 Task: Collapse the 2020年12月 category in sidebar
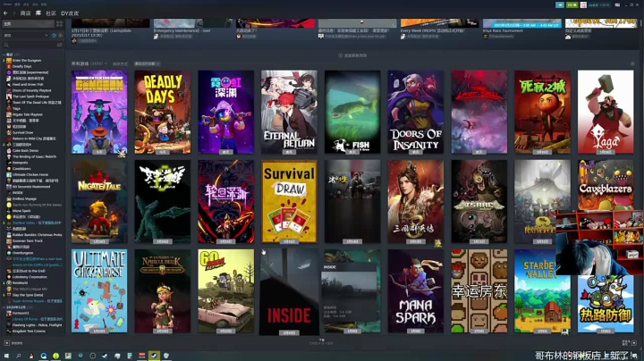pyautogui.click(x=4, y=306)
